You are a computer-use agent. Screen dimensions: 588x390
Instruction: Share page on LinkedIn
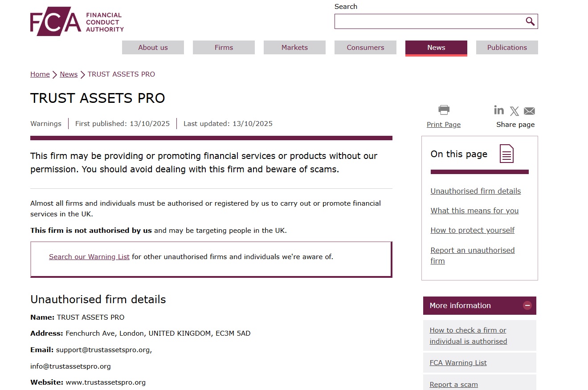point(499,110)
